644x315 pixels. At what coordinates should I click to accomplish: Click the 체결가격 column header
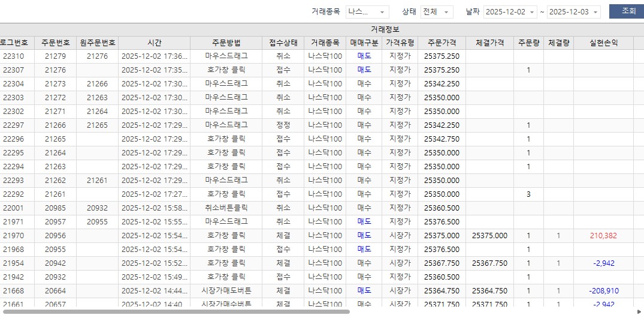(x=489, y=43)
